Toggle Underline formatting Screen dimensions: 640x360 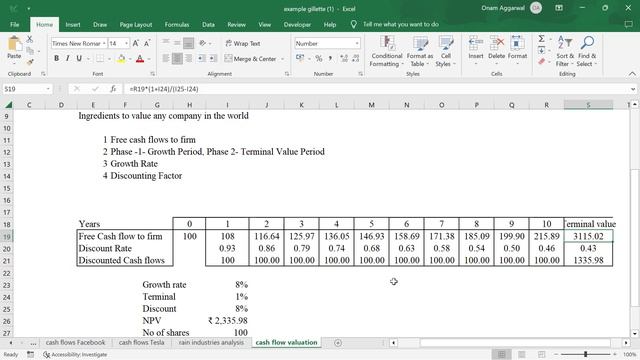click(x=79, y=59)
